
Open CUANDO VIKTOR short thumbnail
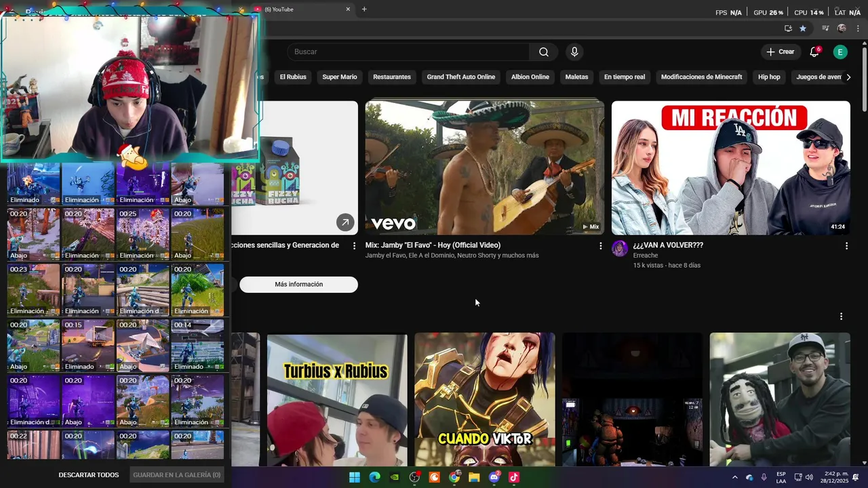(485, 399)
